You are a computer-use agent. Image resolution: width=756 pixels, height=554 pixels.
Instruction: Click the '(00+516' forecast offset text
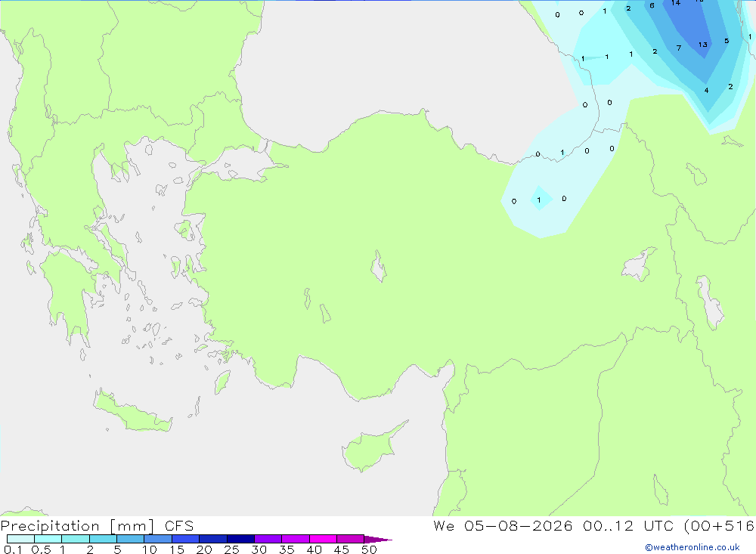coord(720,526)
